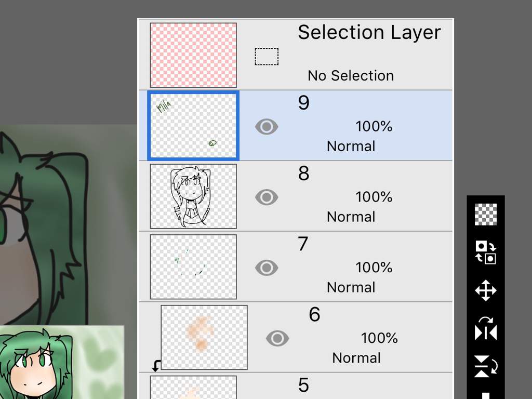The height and width of the screenshot is (399, 532).
Task: Click the invert layer color icon
Action: pos(486,252)
